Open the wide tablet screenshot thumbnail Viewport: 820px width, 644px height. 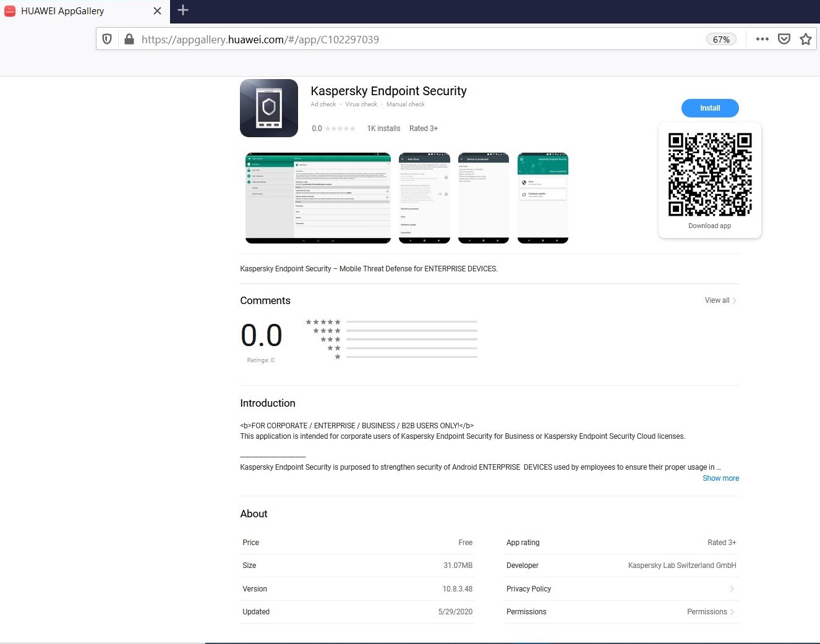(318, 198)
